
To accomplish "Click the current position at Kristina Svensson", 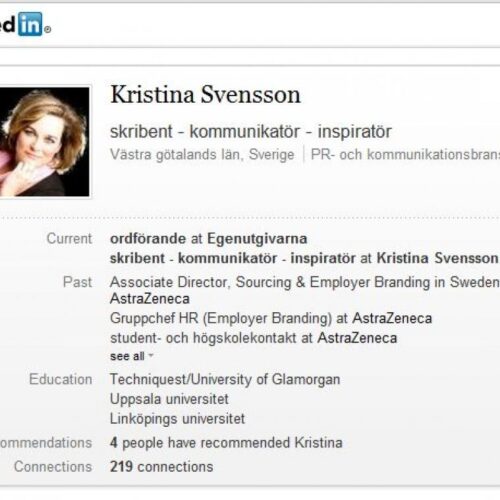I will tap(304, 258).
